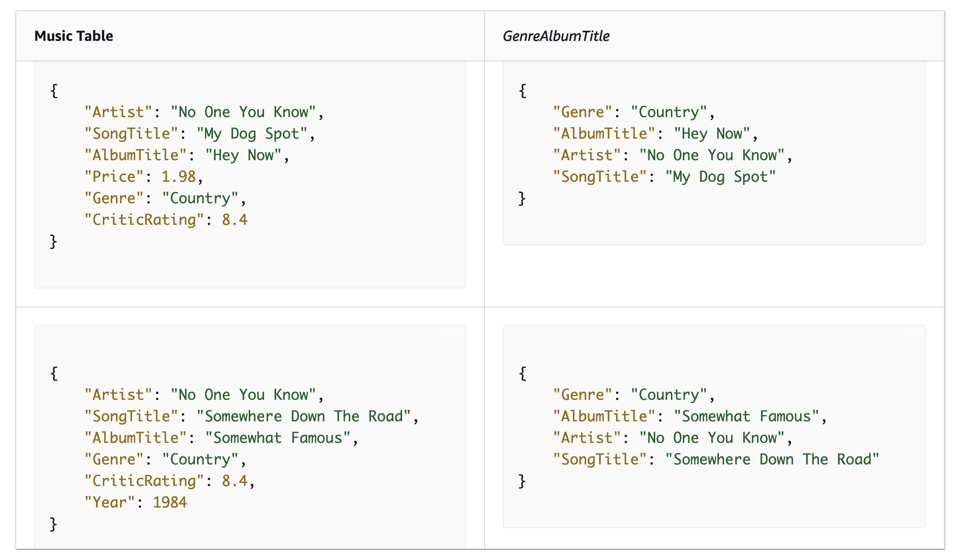
Task: Click the year value 1984
Action: tap(170, 502)
